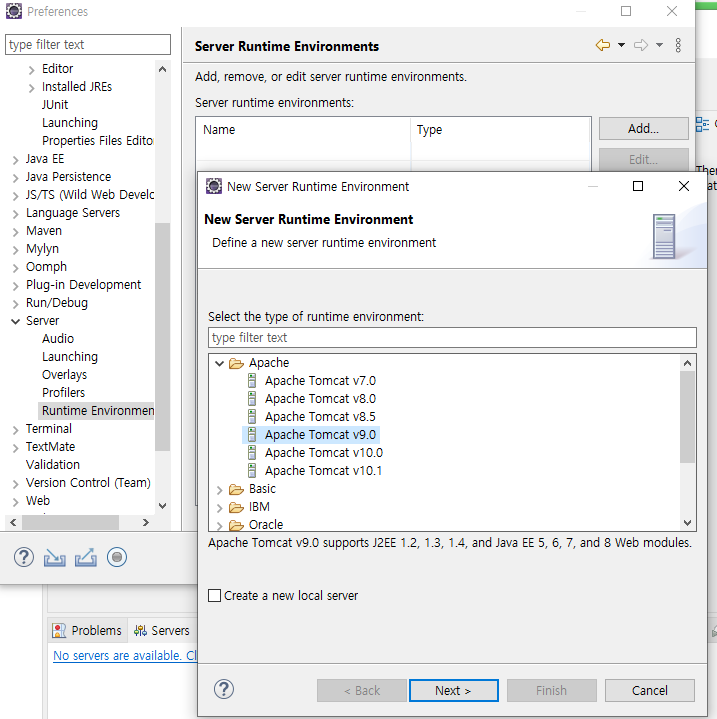Viewport: 717px width, 719px height.
Task: Click runtime list scroll up arrow
Action: click(x=687, y=363)
